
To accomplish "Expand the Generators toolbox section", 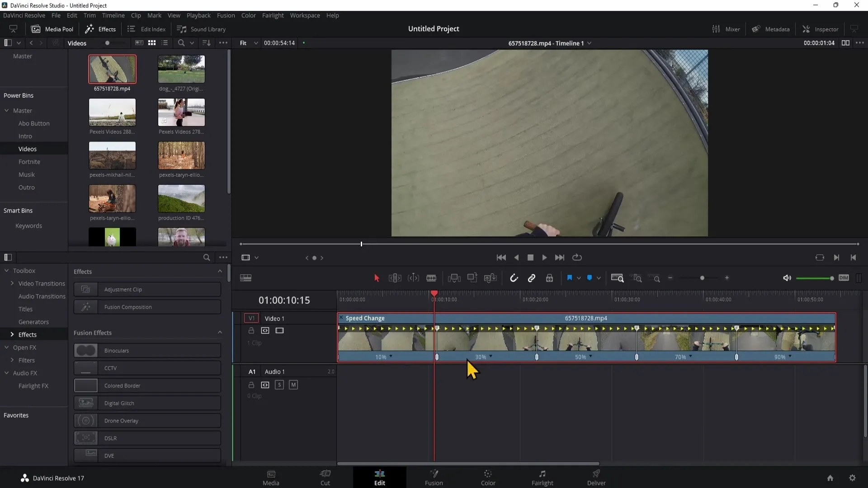I will point(33,322).
